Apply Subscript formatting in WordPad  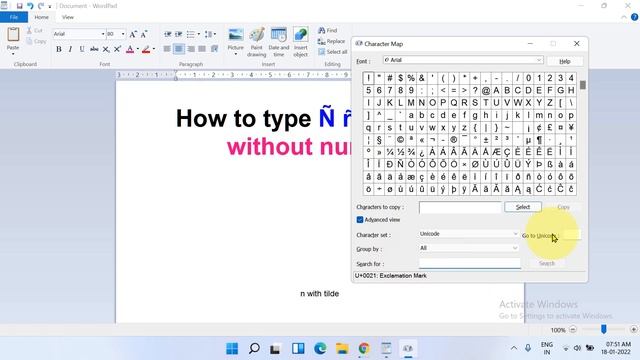[x=106, y=49]
